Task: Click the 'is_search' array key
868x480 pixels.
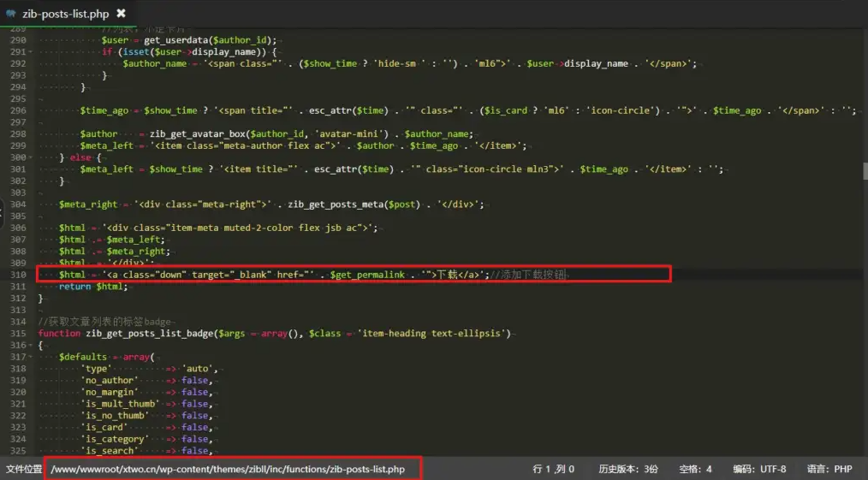Action: pyautogui.click(x=109, y=451)
